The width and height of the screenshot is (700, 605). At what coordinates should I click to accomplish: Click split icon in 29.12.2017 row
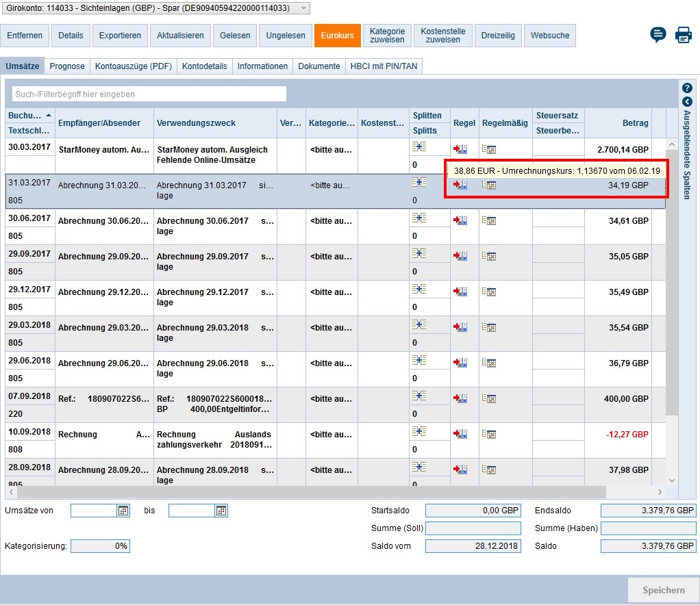(418, 289)
